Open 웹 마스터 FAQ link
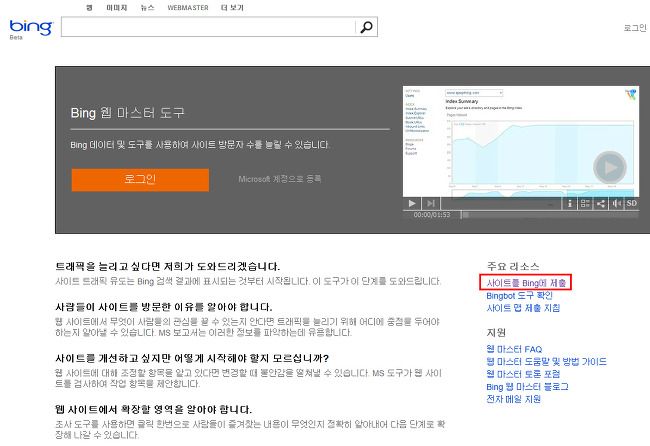The width and height of the screenshot is (650, 446). [514, 349]
